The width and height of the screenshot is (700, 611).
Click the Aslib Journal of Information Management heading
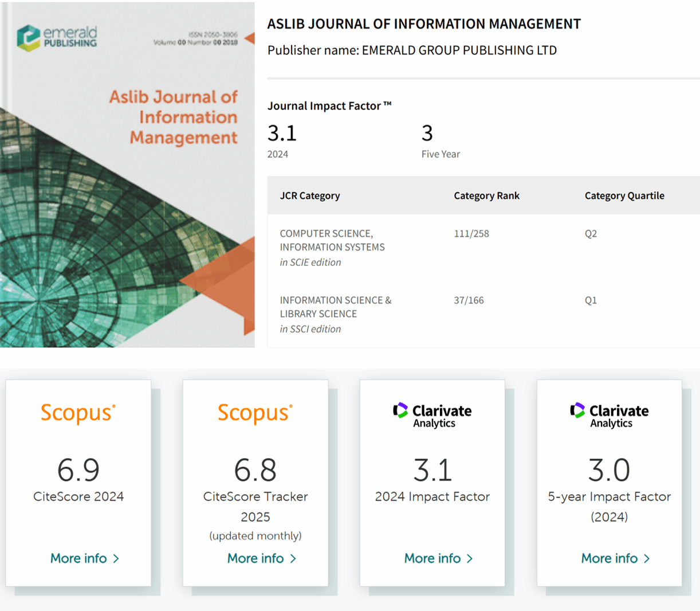[x=424, y=23]
